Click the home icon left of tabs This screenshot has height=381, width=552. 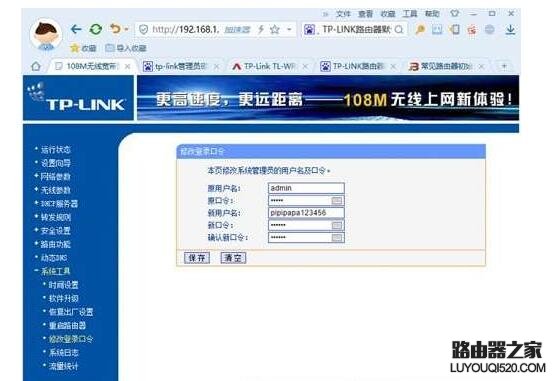click(x=36, y=66)
